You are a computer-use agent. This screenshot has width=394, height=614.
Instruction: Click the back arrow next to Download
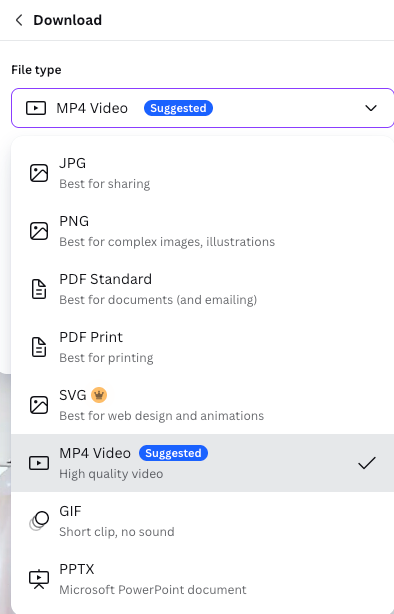(18, 20)
